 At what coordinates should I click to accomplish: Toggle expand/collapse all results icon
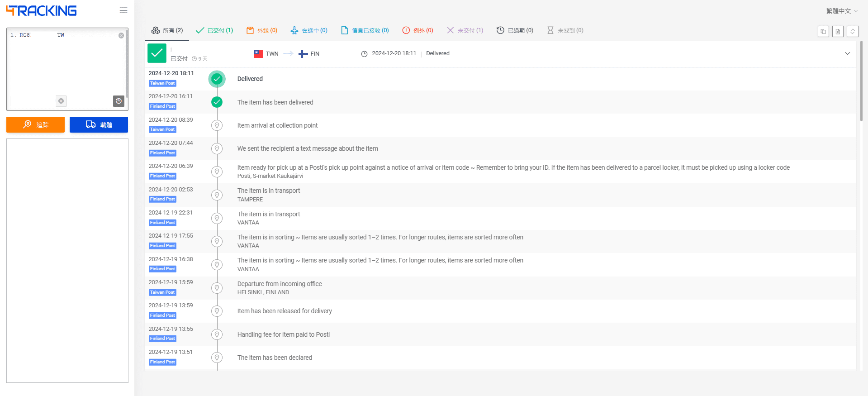[853, 31]
